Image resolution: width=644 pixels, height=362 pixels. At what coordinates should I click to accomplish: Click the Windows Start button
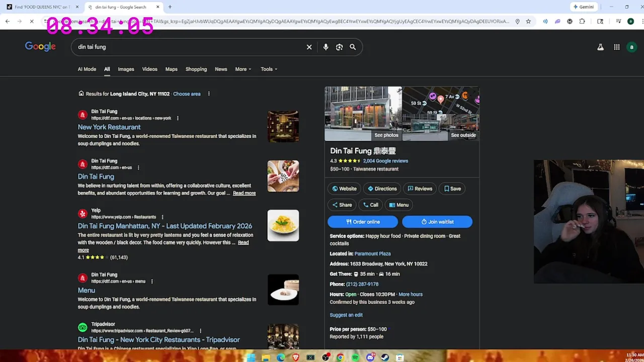coord(251,357)
